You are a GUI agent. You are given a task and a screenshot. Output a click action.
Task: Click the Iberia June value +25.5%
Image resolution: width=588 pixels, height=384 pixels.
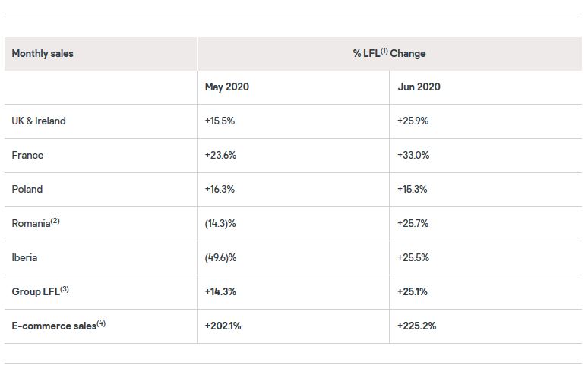pyautogui.click(x=413, y=258)
